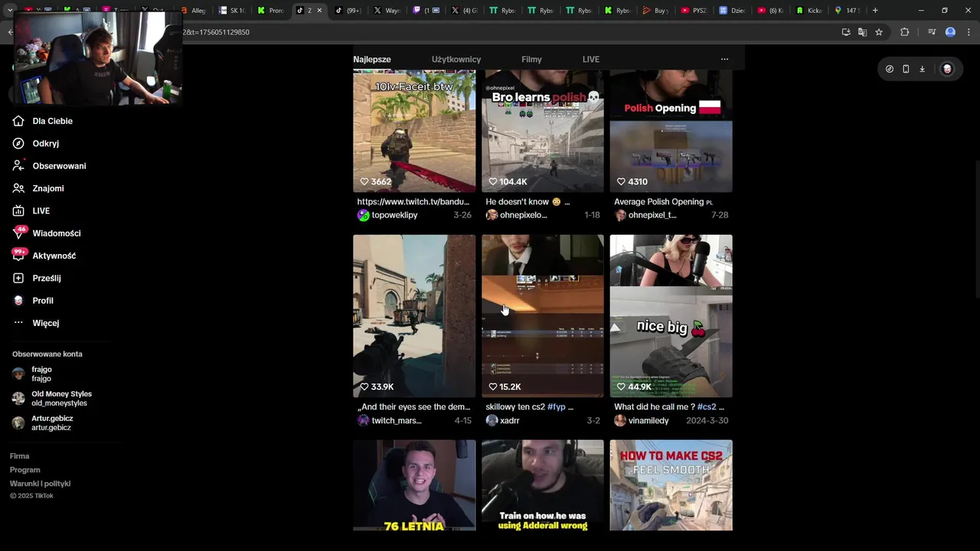
Task: Click the topoweklipy avatar icon
Action: click(x=363, y=215)
